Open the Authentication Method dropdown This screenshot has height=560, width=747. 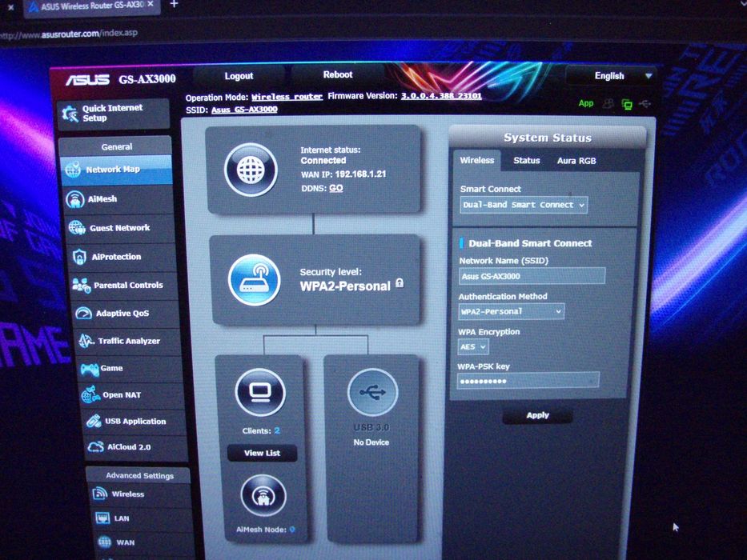[511, 311]
